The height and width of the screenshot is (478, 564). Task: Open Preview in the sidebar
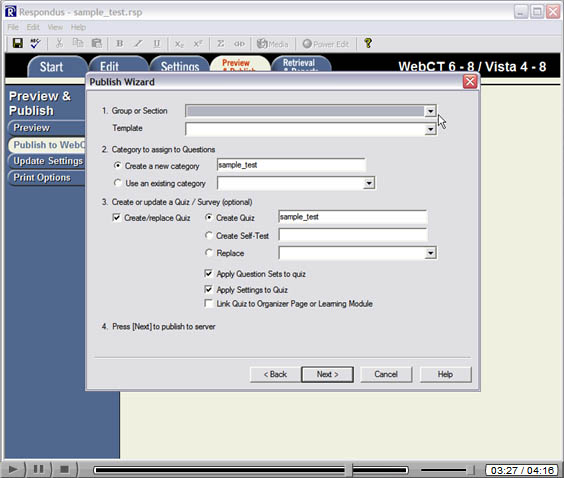[46, 128]
